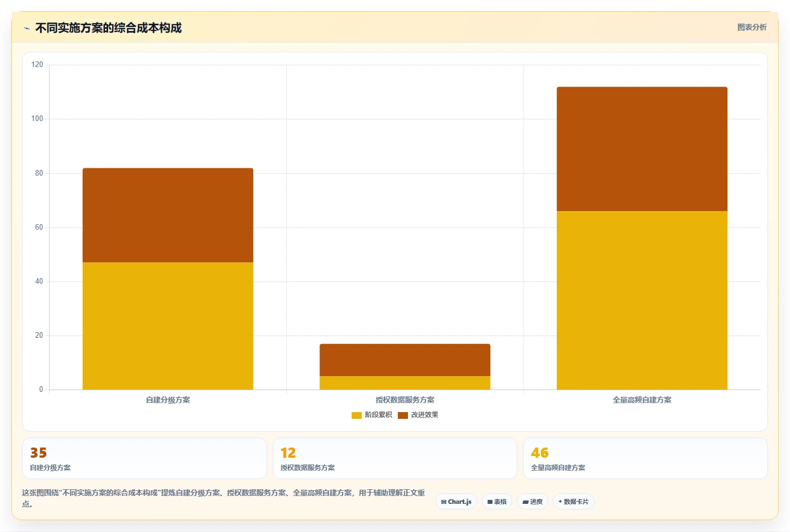Click the chart description paragraph at bottom
The height and width of the screenshot is (532, 790).
[x=224, y=498]
